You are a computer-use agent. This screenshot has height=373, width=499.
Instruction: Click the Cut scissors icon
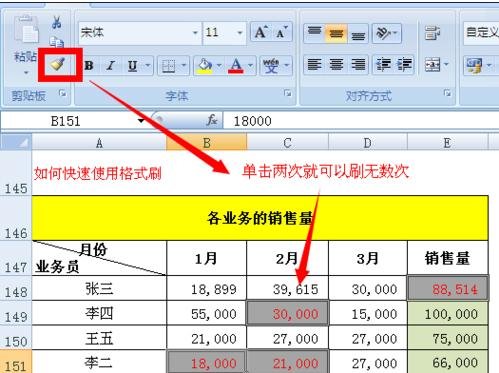[x=57, y=23]
